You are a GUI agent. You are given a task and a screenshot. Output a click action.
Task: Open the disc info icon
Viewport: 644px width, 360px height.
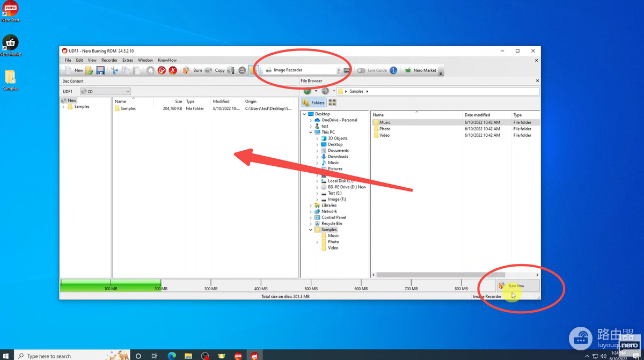tap(231, 70)
